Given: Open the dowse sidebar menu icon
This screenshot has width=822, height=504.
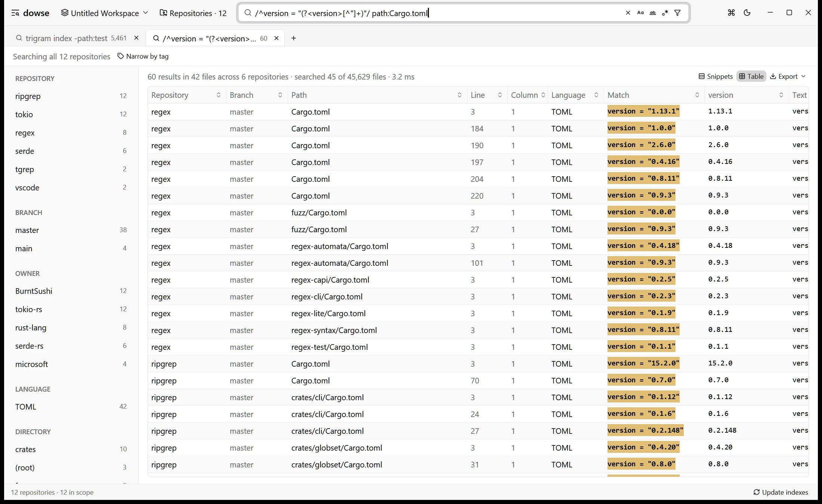Looking at the screenshot, I should tap(15, 13).
